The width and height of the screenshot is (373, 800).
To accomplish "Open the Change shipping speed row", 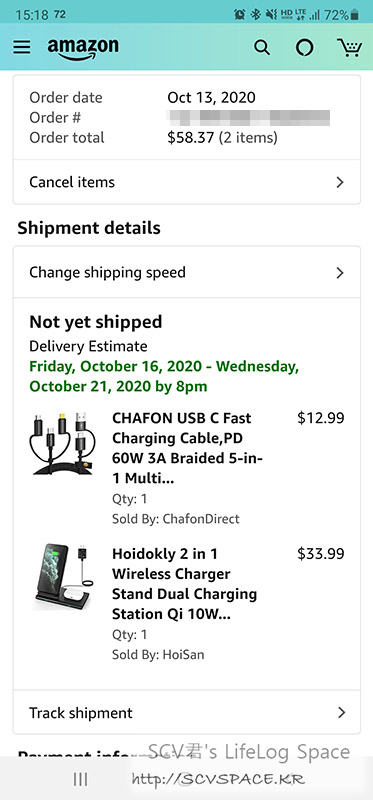I will pyautogui.click(x=187, y=272).
